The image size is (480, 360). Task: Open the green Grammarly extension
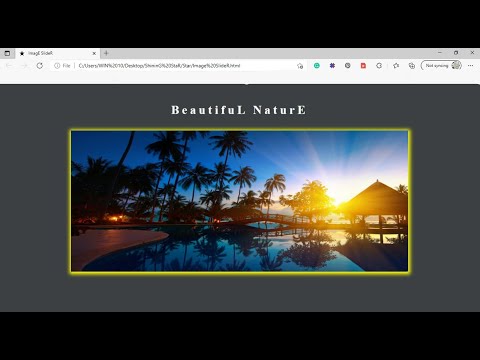317,66
